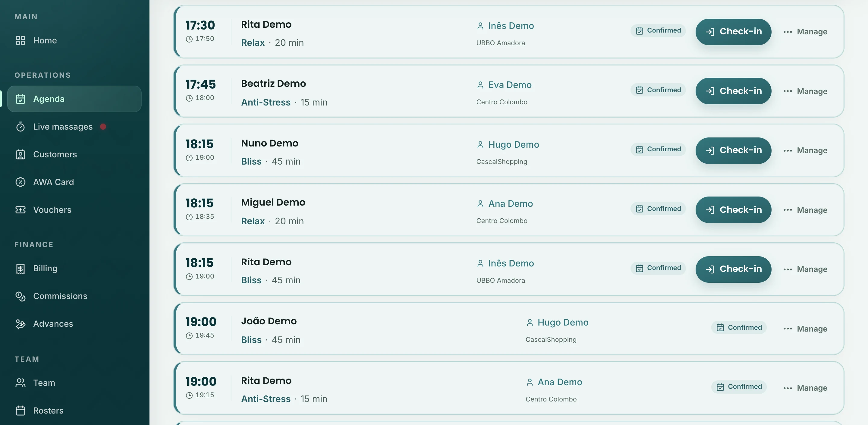
Task: Click Confirmed badge for Nuno Demo
Action: coord(658,149)
